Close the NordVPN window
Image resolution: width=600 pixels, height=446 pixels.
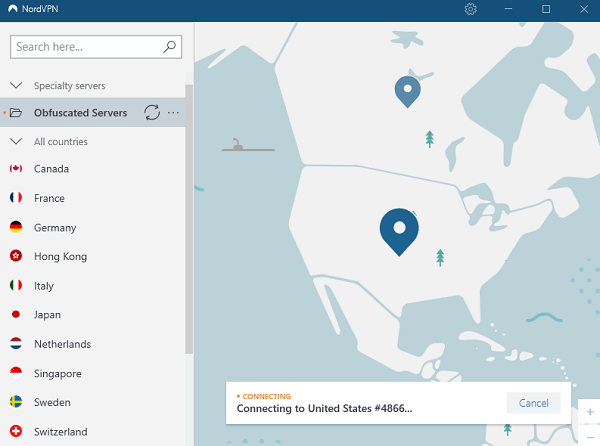584,9
